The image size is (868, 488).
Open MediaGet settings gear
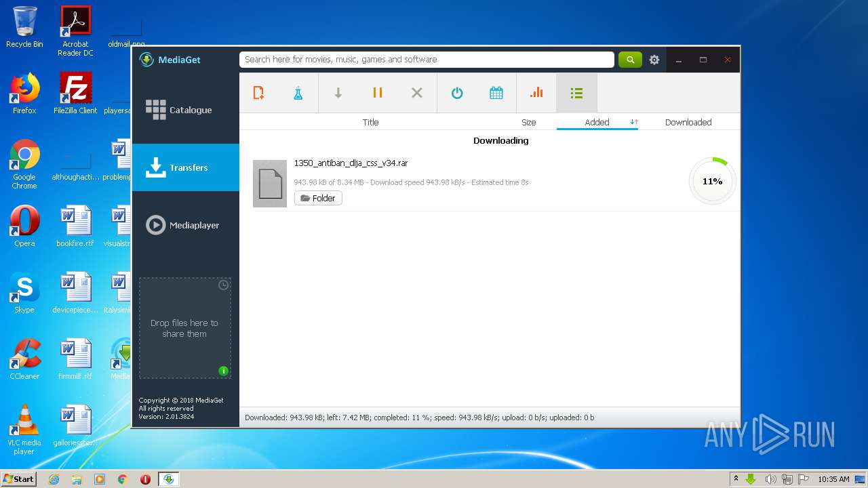point(654,60)
